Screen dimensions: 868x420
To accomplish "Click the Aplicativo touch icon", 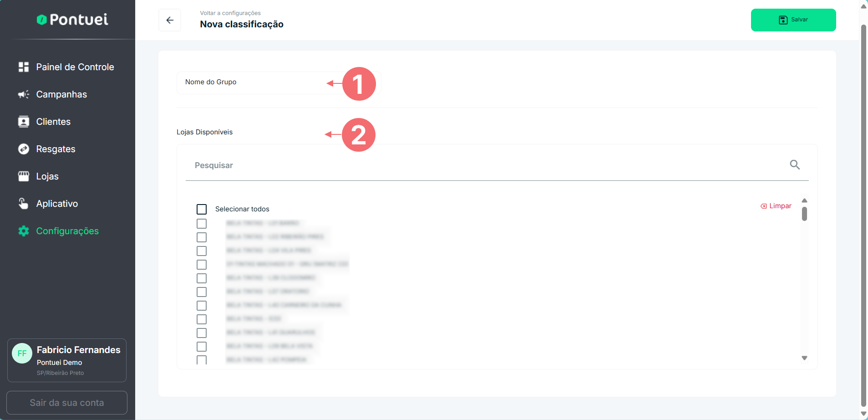I will point(24,204).
